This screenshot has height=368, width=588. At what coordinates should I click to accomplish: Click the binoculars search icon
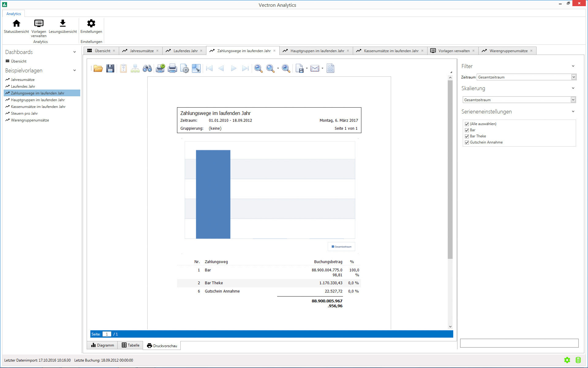147,68
